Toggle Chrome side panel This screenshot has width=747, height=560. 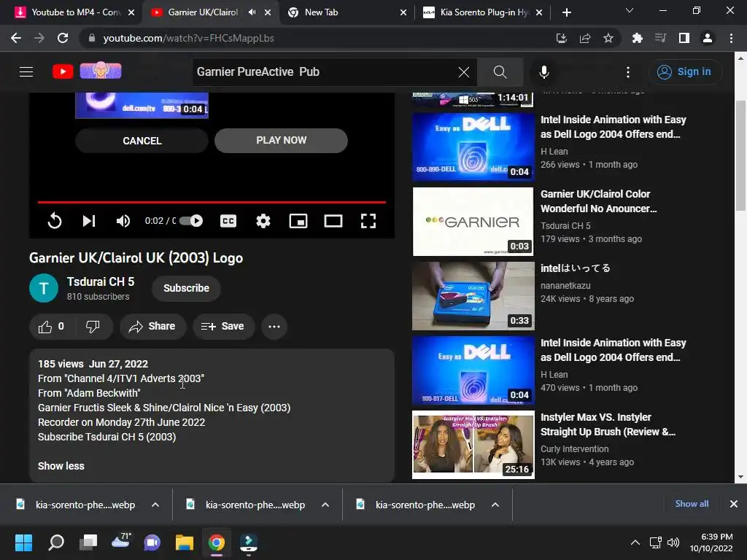point(684,38)
